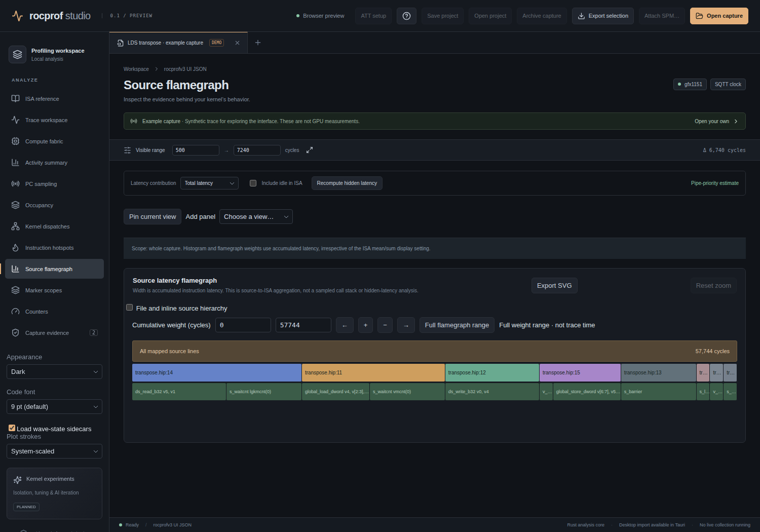Enable Include idle in ISA checkbox

pyautogui.click(x=253, y=183)
